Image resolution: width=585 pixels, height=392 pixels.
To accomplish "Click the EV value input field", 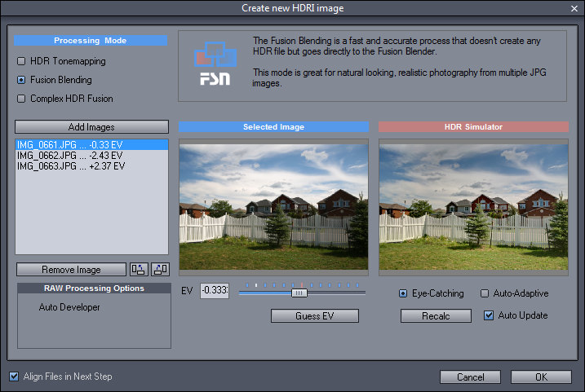I will [215, 290].
